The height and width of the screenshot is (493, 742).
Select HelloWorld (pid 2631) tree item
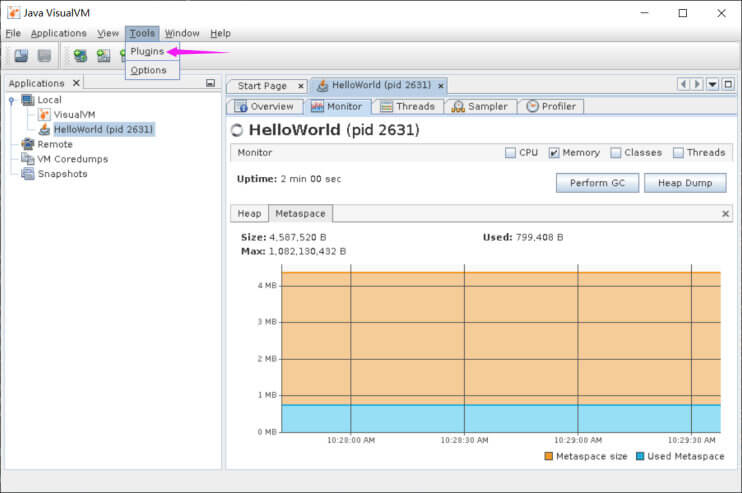pos(103,129)
